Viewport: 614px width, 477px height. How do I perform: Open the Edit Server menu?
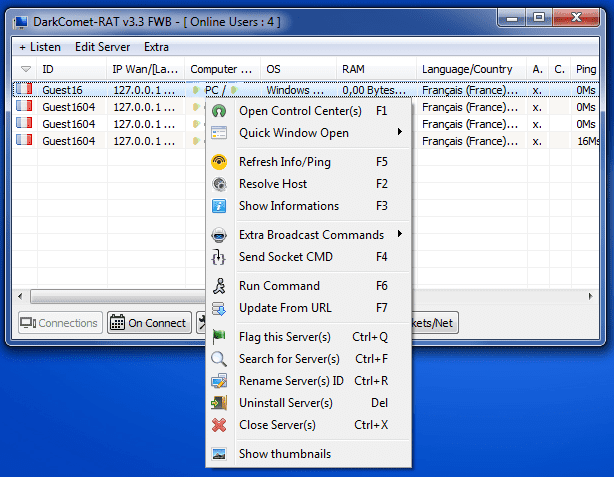tap(103, 47)
